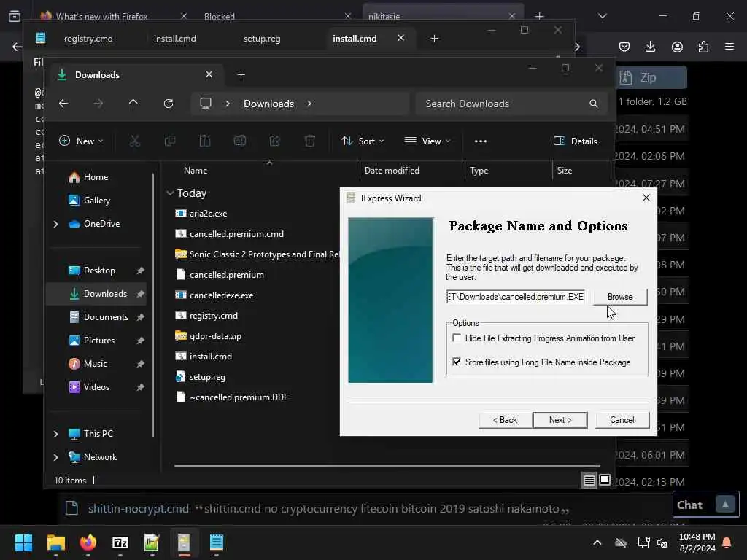Viewport: 747px width, 560px height.
Task: Toggle the Details pane button
Action: [575, 141]
